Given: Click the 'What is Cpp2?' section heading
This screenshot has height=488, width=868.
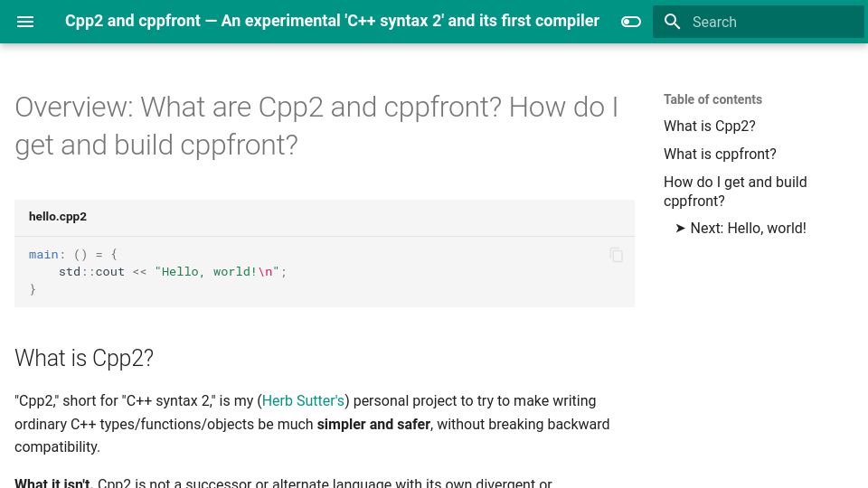Looking at the screenshot, I should tap(84, 358).
